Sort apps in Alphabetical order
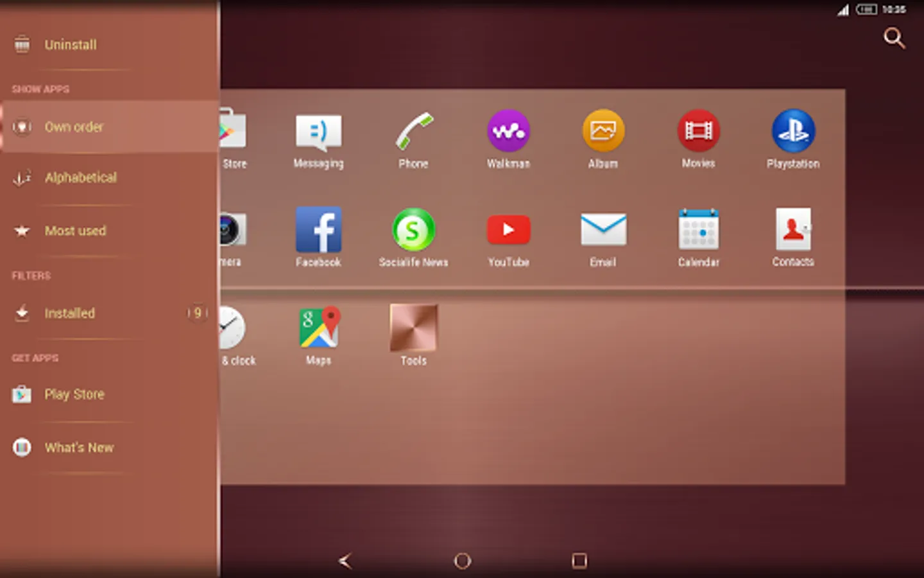 109,178
